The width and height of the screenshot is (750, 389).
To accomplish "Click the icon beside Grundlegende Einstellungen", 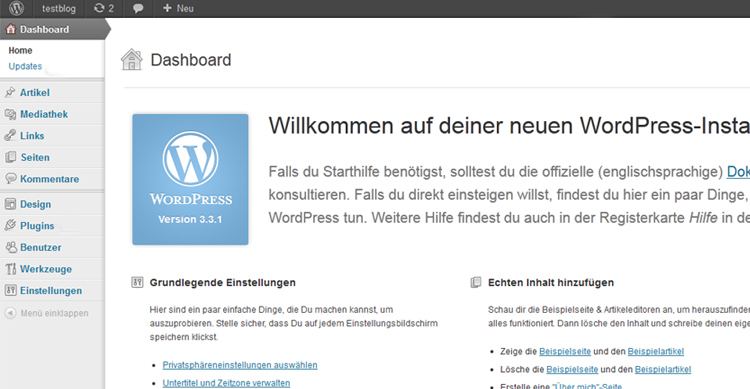I will coord(137,282).
